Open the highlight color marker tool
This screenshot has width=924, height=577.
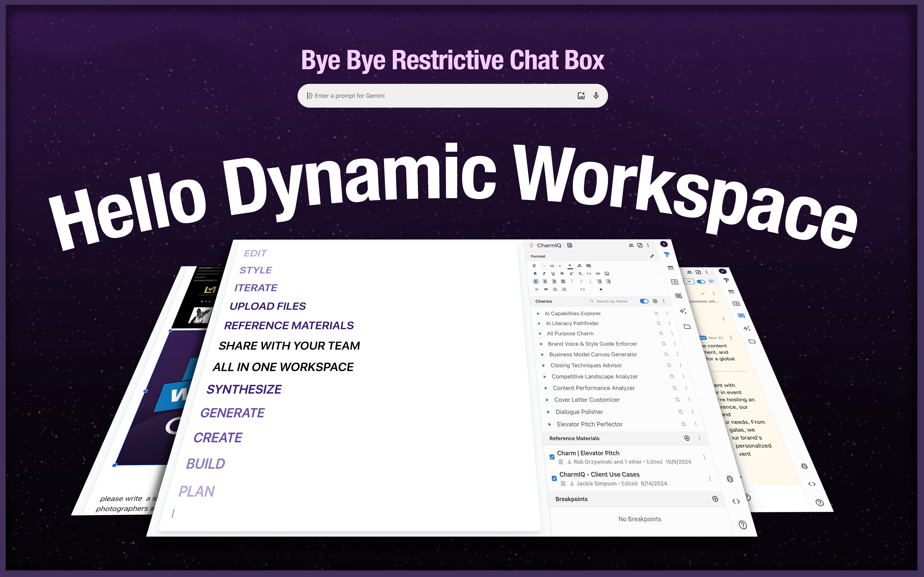coord(579,266)
